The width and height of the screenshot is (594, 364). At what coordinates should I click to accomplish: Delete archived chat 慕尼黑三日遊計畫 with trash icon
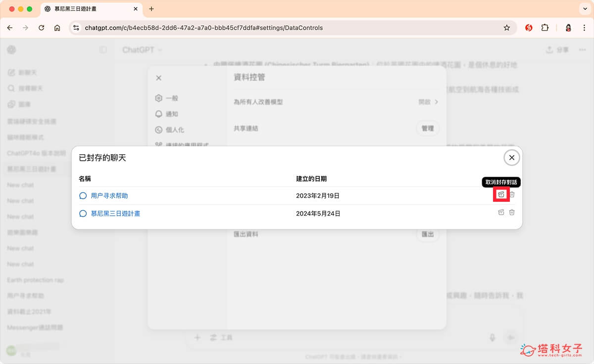coord(512,213)
